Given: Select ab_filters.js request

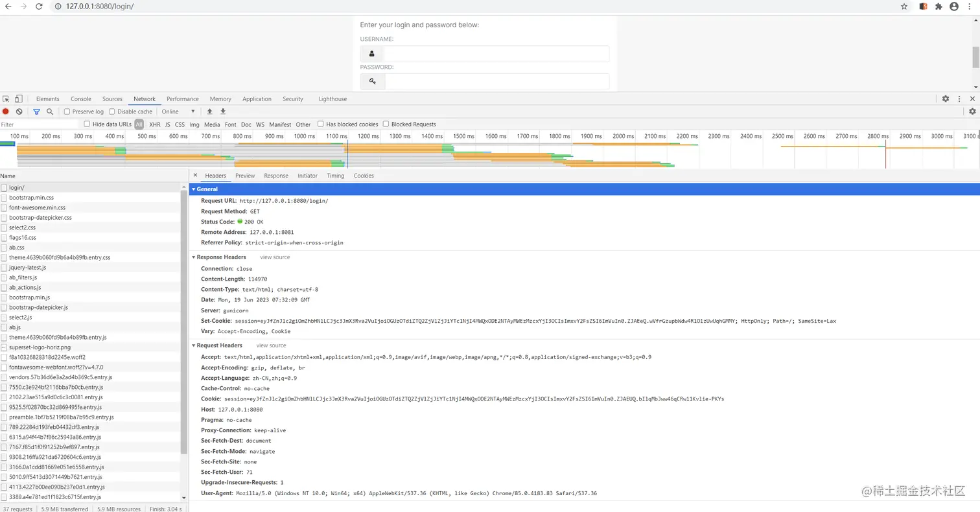Looking at the screenshot, I should click(x=90, y=277).
